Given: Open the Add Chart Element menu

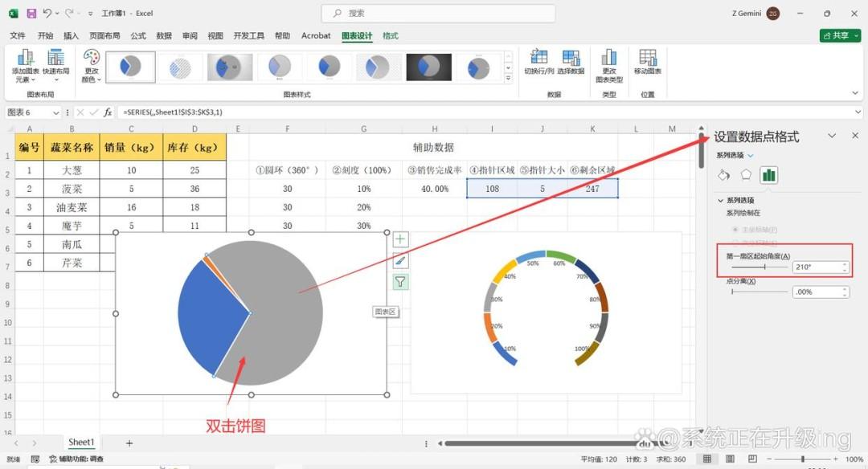Looking at the screenshot, I should pos(26,65).
